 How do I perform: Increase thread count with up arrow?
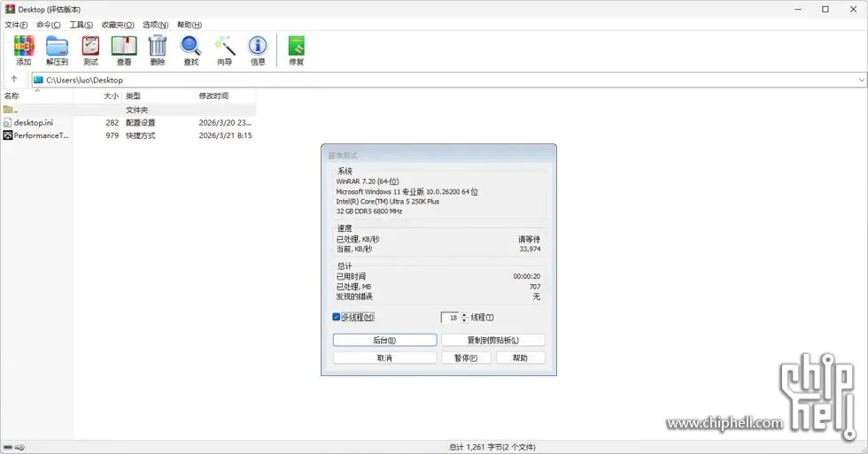464,315
